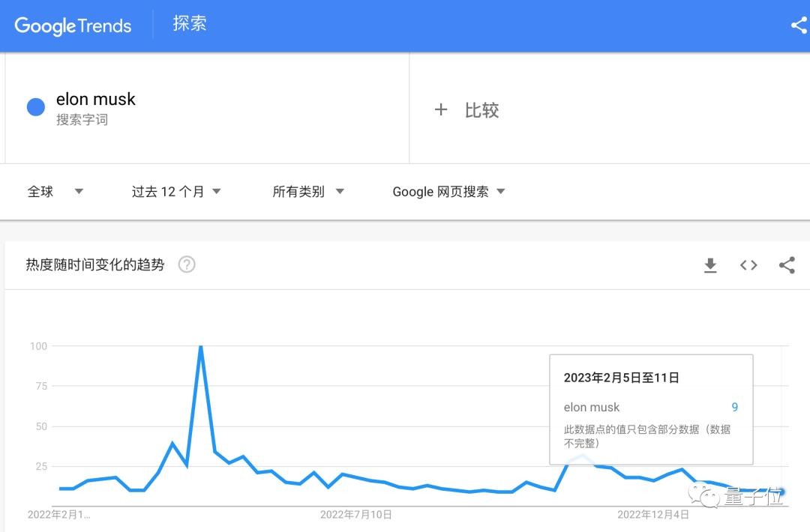Open the 全球 region dropdown
The height and width of the screenshot is (532, 810).
tap(55, 191)
